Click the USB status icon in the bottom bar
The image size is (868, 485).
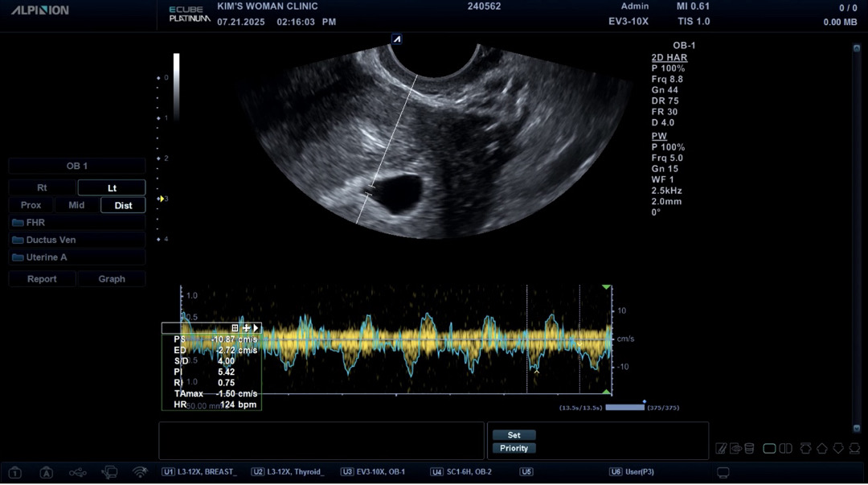point(77,472)
